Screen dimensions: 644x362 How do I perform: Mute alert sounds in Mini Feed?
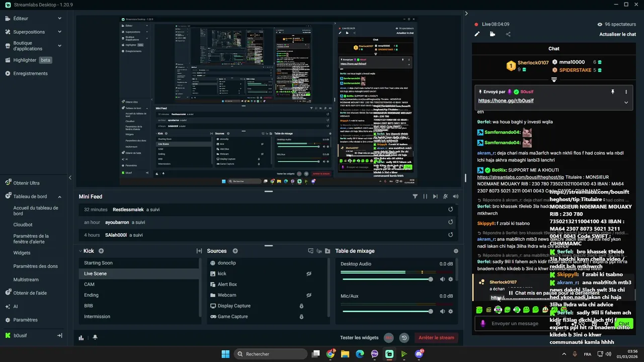[455, 197]
